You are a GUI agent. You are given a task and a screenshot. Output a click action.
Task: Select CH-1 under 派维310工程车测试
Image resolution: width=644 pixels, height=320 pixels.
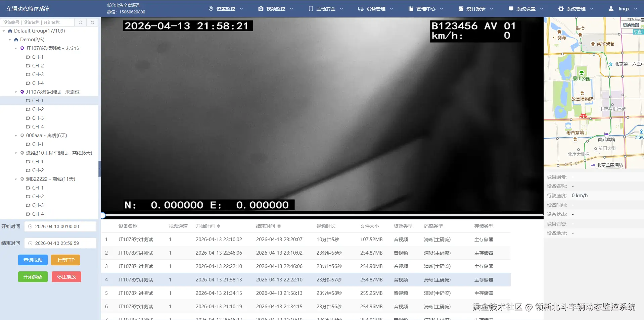pos(38,162)
